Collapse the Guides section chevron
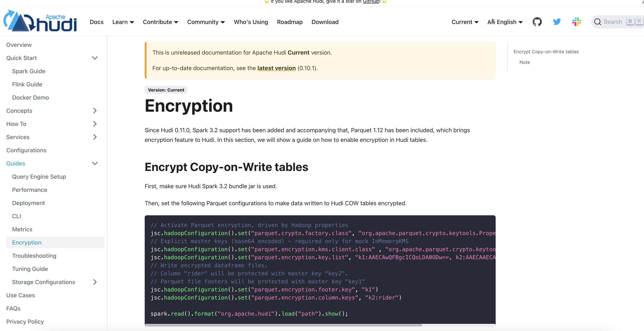Image resolution: width=644 pixels, height=331 pixels. (95, 163)
